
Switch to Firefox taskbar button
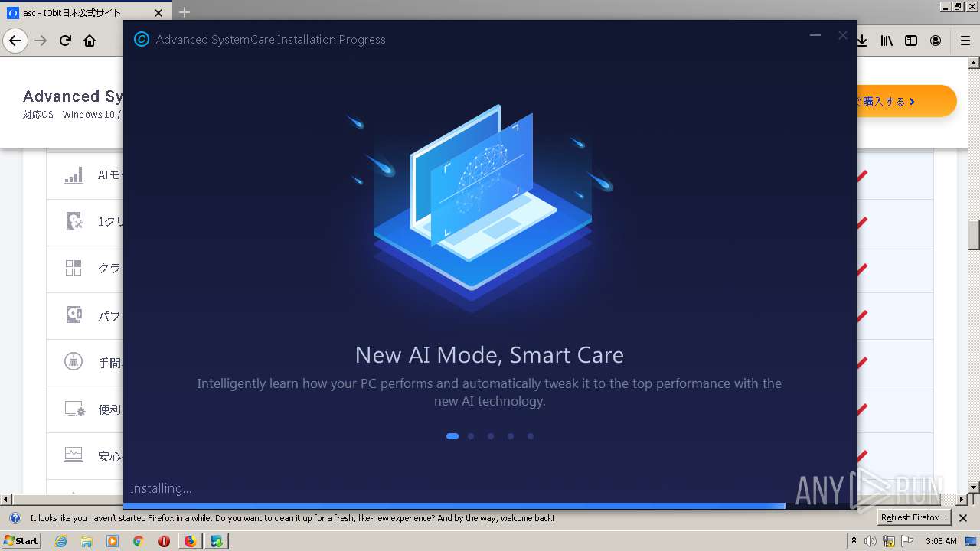coord(190,541)
